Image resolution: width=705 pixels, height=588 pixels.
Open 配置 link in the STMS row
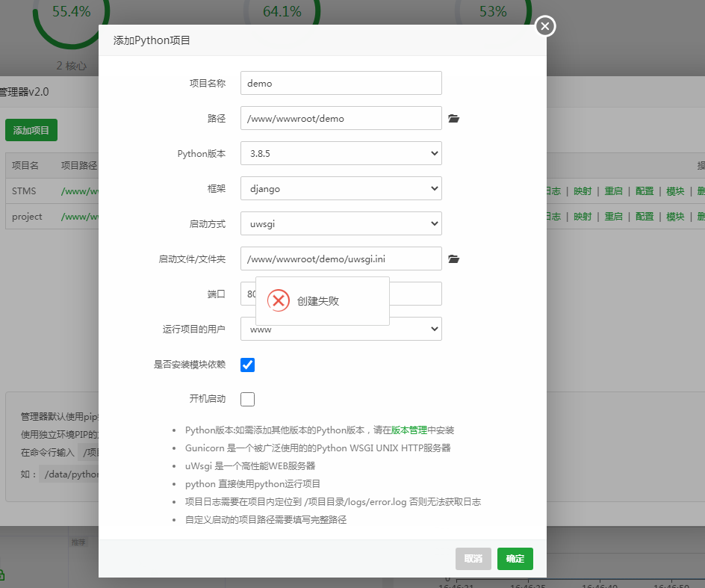click(645, 191)
